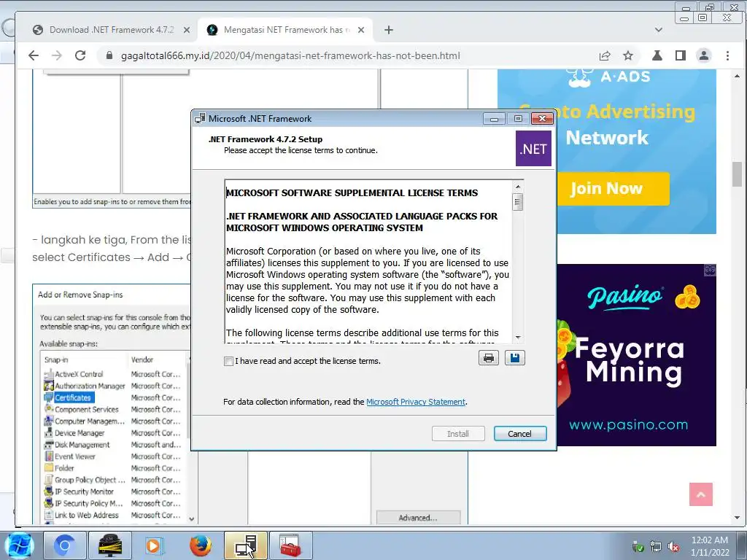Switch to the Download .NET Framework 4.7.2 tab
This screenshot has height=560, width=747.
click(112, 30)
